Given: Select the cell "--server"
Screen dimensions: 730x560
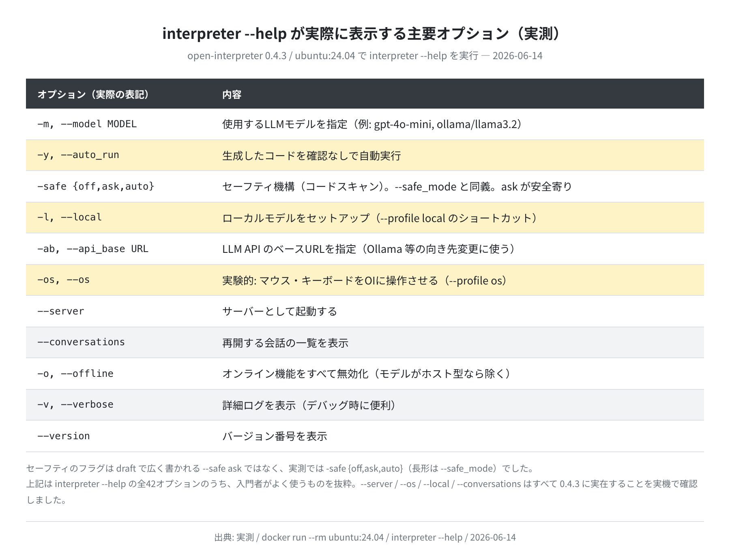Looking at the screenshot, I should pos(61,311).
